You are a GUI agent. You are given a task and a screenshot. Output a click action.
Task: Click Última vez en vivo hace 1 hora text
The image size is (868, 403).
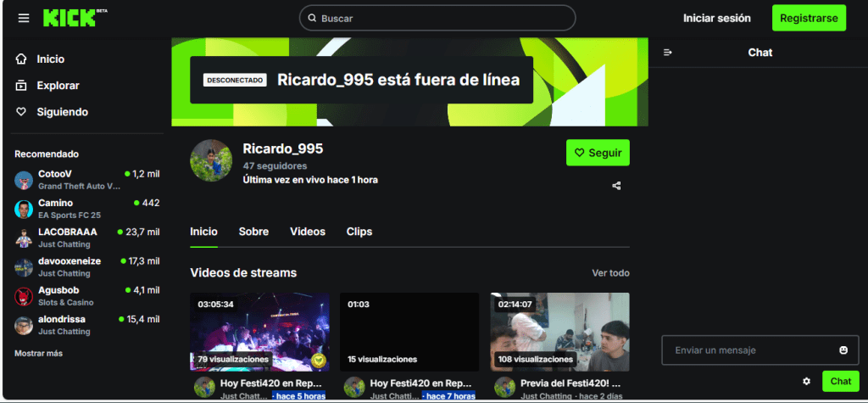click(310, 180)
